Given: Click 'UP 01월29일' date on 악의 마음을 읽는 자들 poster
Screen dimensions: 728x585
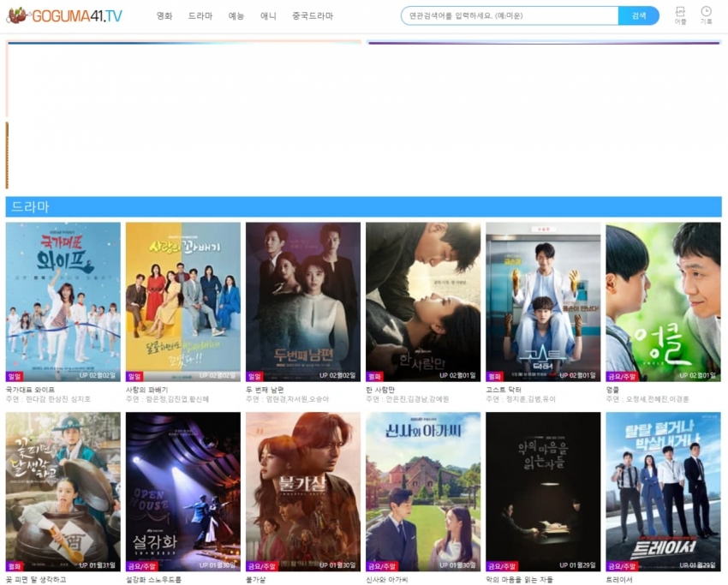Looking at the screenshot, I should pos(577,565).
